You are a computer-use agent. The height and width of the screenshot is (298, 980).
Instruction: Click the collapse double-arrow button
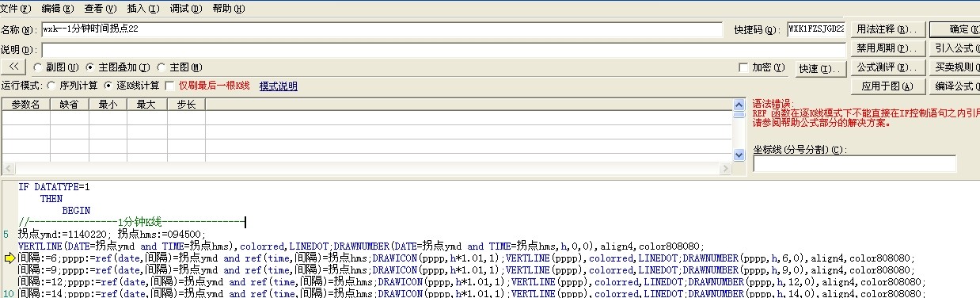[x=14, y=67]
